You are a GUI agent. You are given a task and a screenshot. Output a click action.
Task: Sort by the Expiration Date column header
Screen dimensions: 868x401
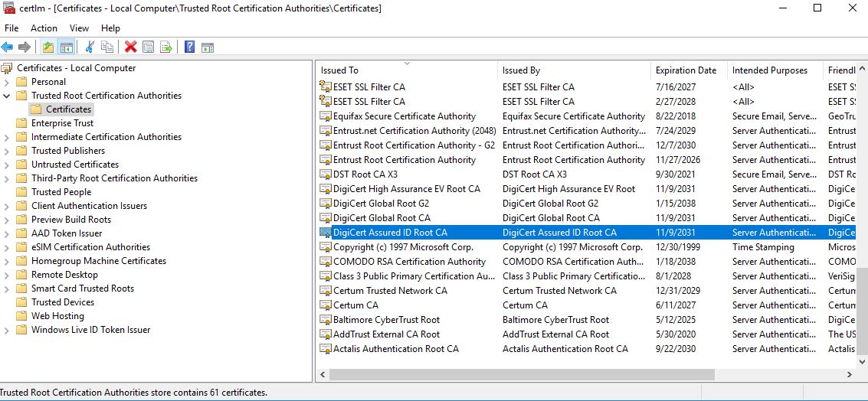(x=689, y=70)
